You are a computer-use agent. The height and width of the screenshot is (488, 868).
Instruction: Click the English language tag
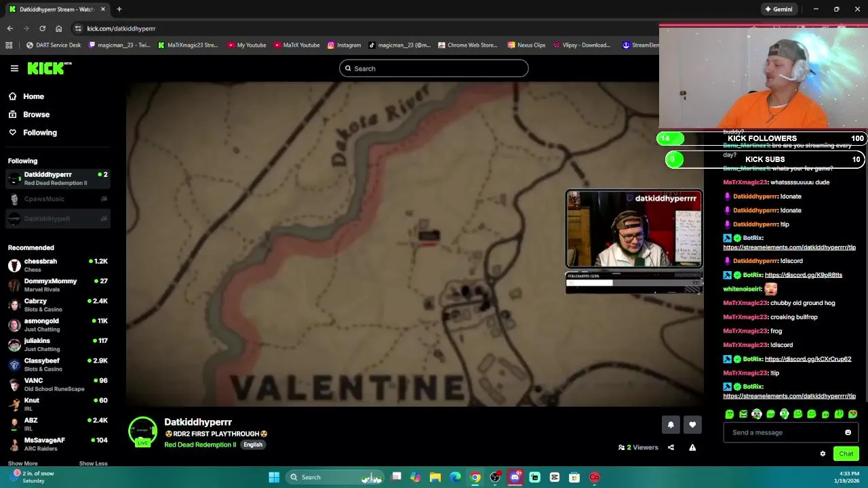253,445
